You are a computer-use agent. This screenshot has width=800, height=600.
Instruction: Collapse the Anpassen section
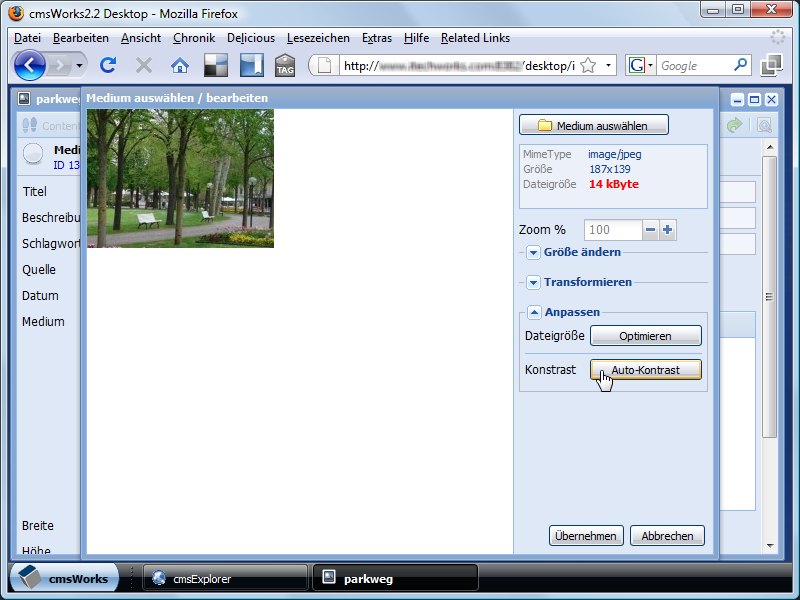pyautogui.click(x=534, y=312)
